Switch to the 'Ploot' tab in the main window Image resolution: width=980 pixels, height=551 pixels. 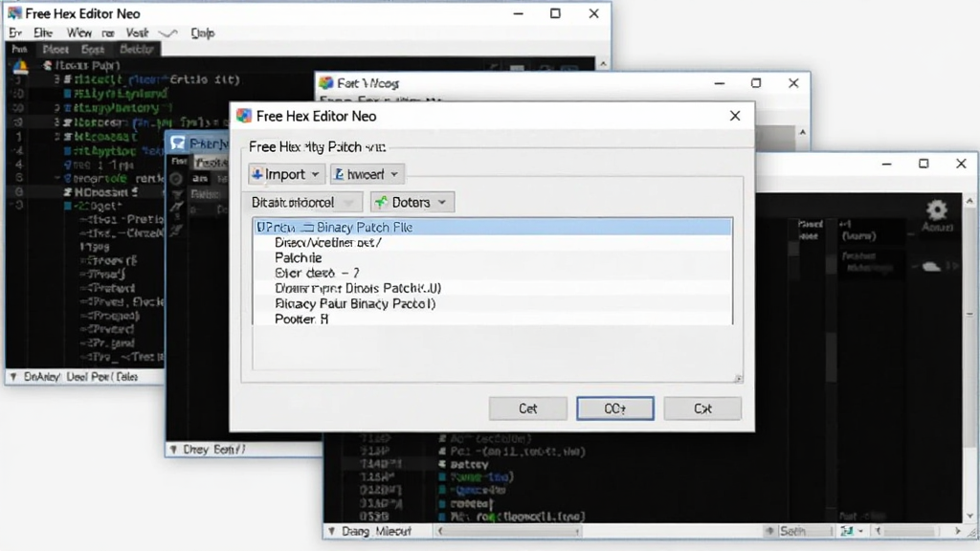coord(56,50)
